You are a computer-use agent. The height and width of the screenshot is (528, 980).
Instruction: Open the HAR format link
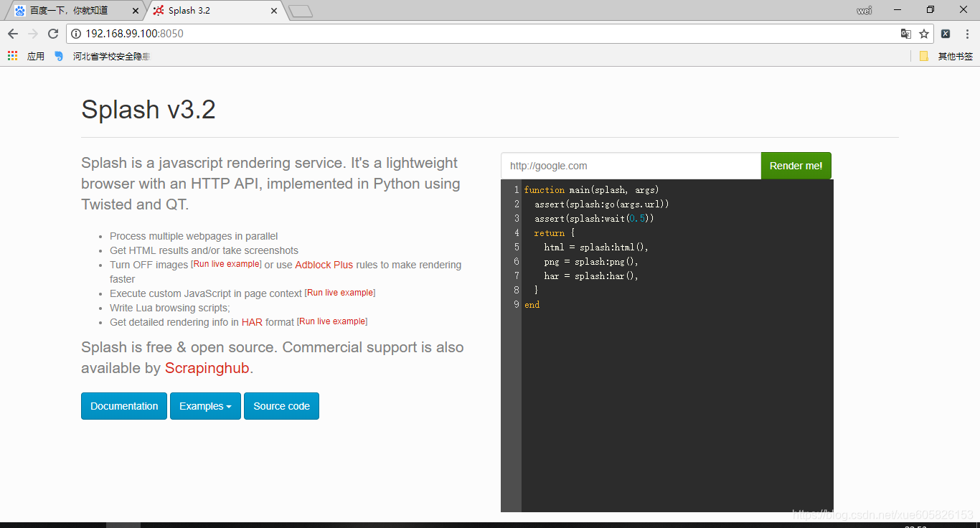pyautogui.click(x=252, y=322)
